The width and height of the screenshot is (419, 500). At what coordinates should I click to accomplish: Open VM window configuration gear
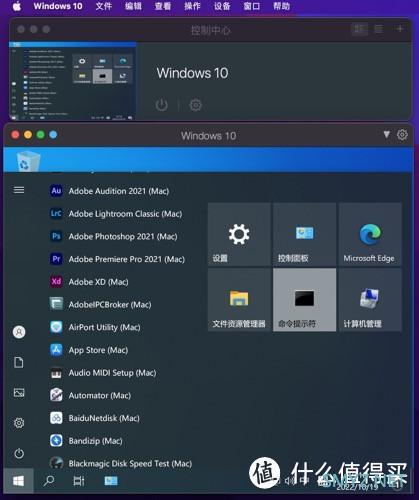tap(402, 135)
